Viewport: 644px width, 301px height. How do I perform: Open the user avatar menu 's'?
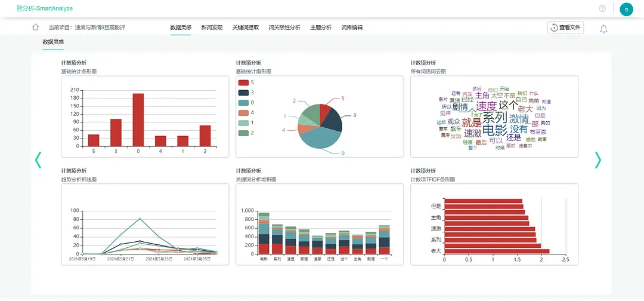click(x=626, y=9)
